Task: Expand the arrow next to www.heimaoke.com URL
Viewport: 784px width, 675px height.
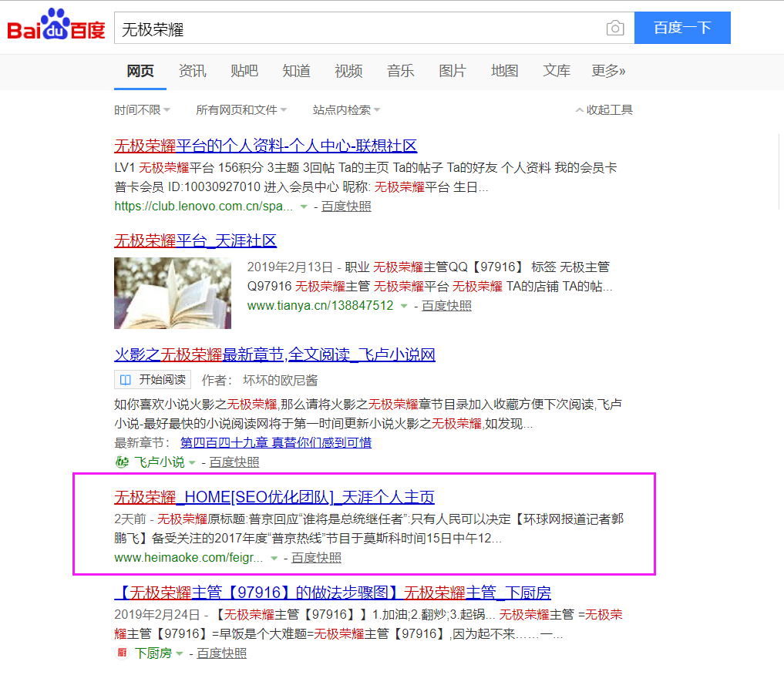Action: [274, 558]
